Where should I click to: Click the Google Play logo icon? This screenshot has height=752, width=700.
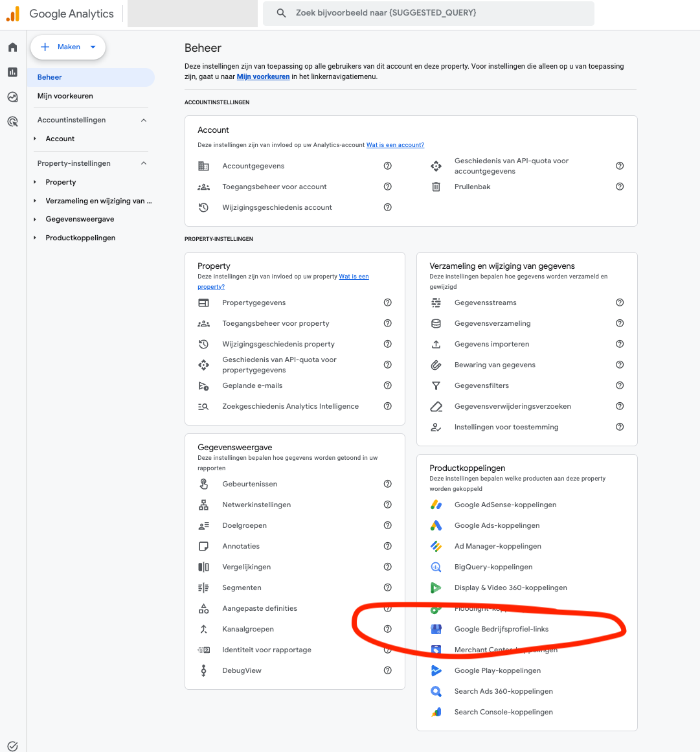pos(436,670)
